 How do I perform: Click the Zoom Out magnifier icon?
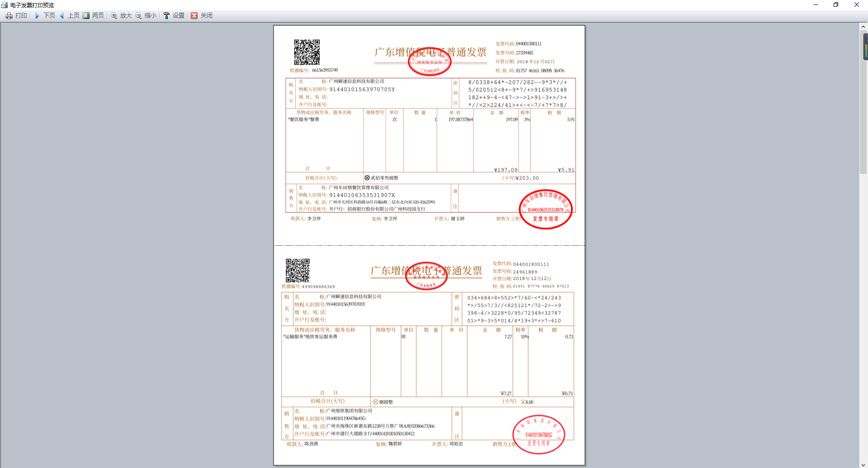138,15
